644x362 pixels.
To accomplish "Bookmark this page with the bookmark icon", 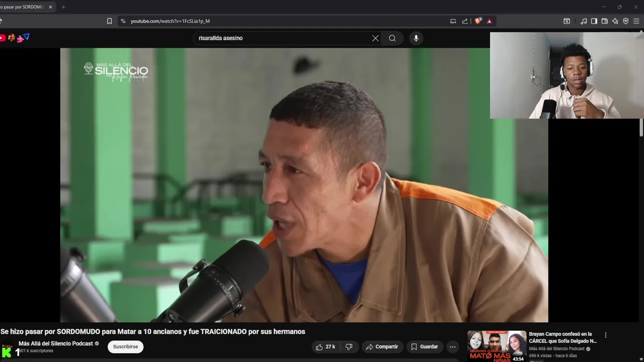I will pyautogui.click(x=109, y=21).
